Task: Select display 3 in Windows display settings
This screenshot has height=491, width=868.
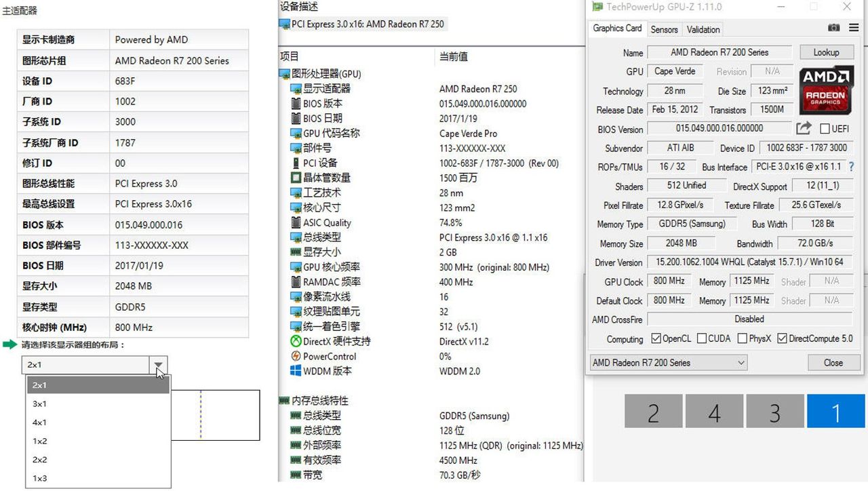Action: pos(774,412)
